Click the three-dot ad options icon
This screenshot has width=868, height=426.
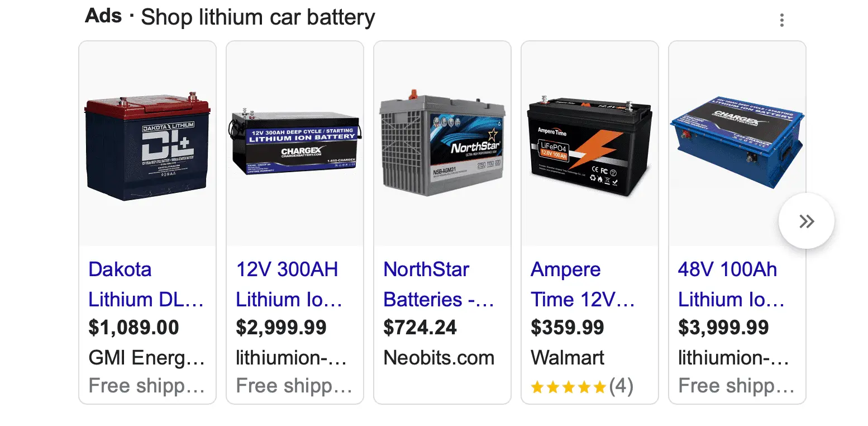[x=781, y=21]
